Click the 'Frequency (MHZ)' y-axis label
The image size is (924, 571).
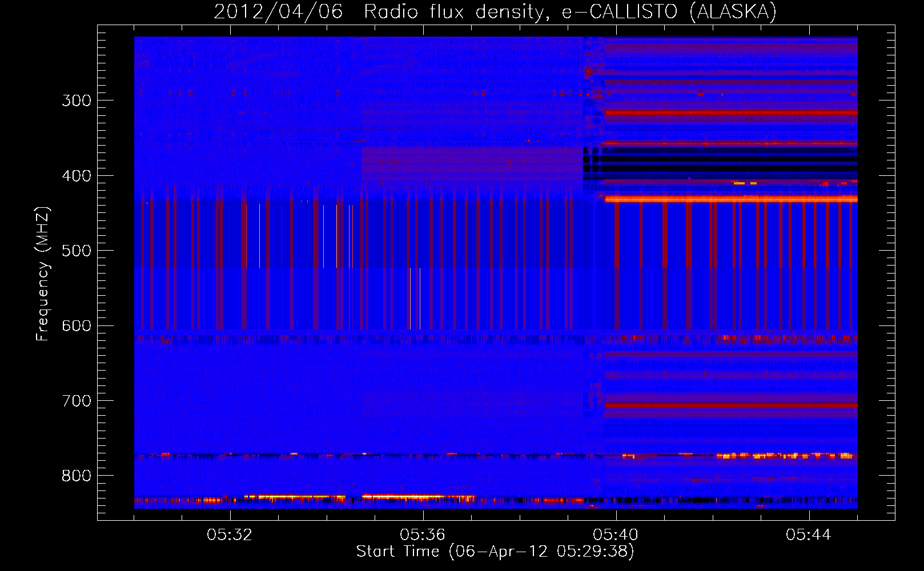(43, 274)
